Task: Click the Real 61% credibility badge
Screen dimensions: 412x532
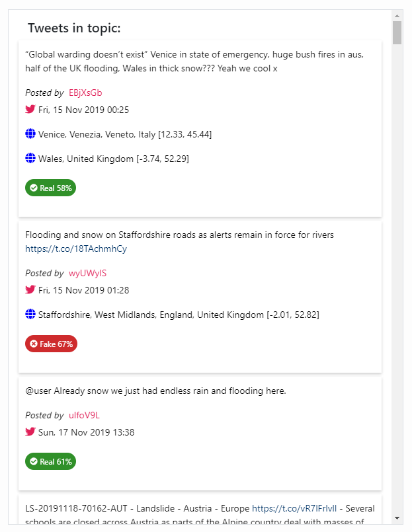Action: [50, 461]
